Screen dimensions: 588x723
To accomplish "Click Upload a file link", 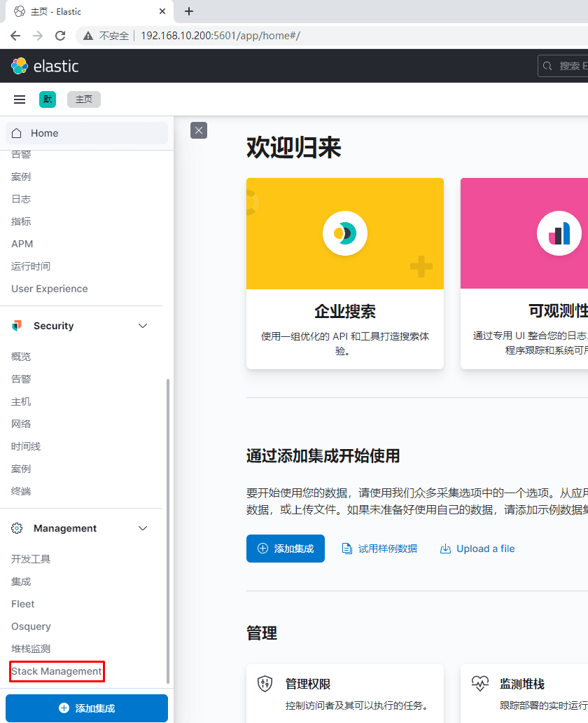I will pos(486,549).
